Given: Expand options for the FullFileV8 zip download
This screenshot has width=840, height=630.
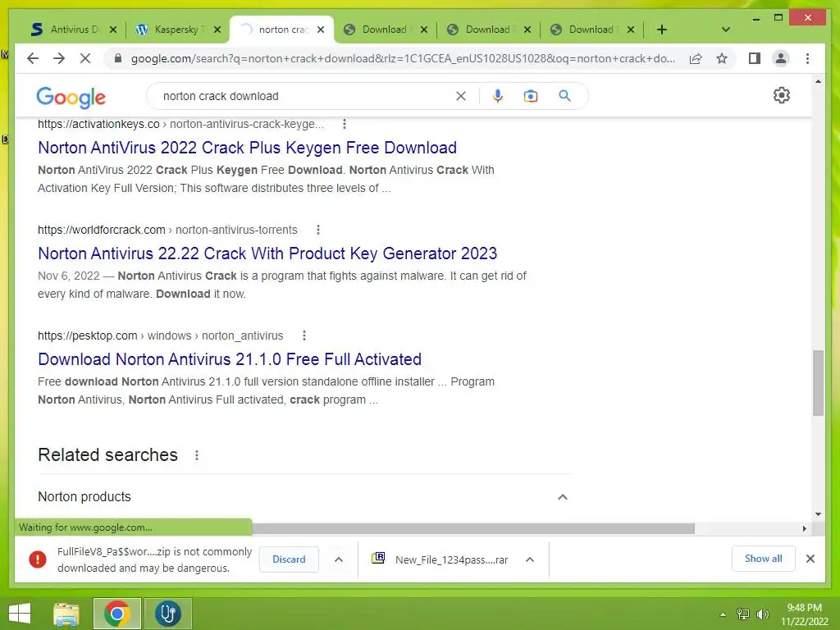Looking at the screenshot, I should pyautogui.click(x=339, y=559).
